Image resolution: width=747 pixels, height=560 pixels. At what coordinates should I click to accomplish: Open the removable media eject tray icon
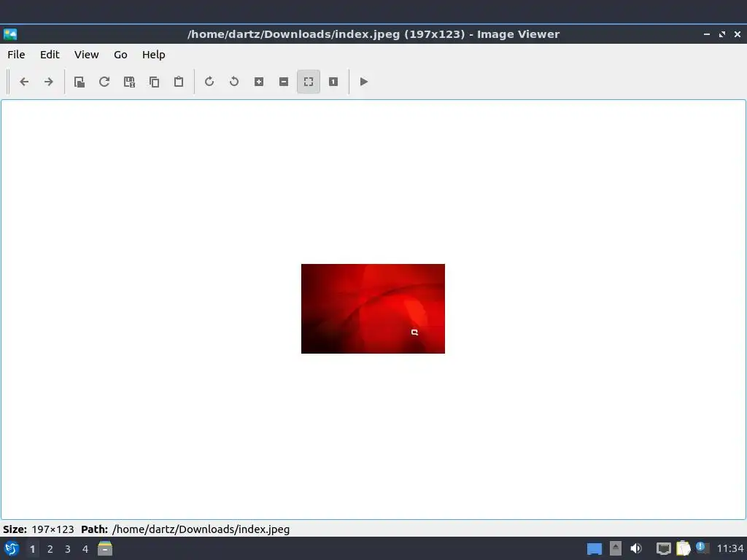[x=616, y=548]
